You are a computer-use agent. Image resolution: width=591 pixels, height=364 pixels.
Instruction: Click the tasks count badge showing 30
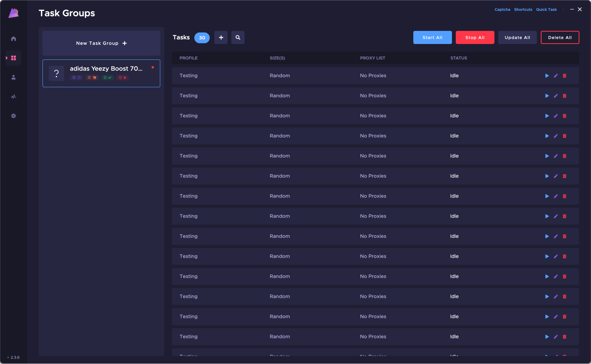pos(202,38)
